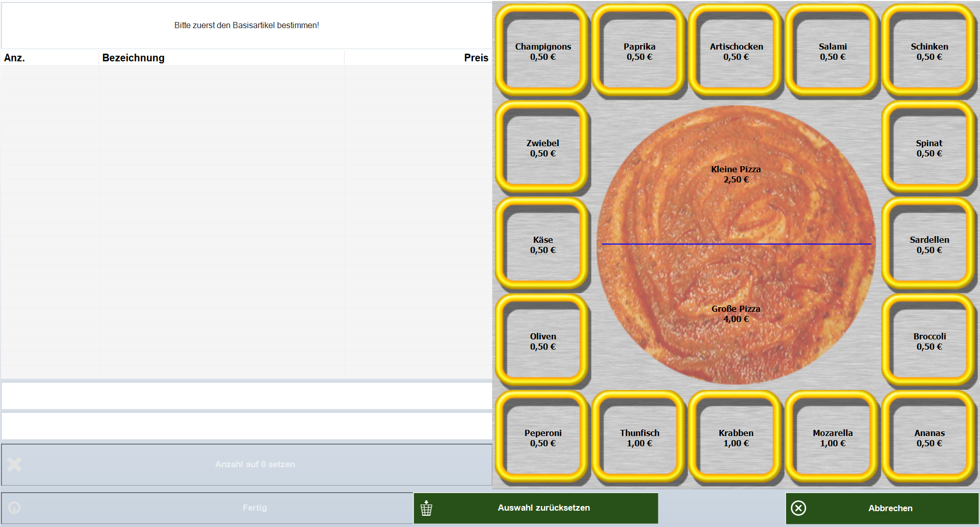Click the circled X icon on Abbrechen

pyautogui.click(x=799, y=508)
